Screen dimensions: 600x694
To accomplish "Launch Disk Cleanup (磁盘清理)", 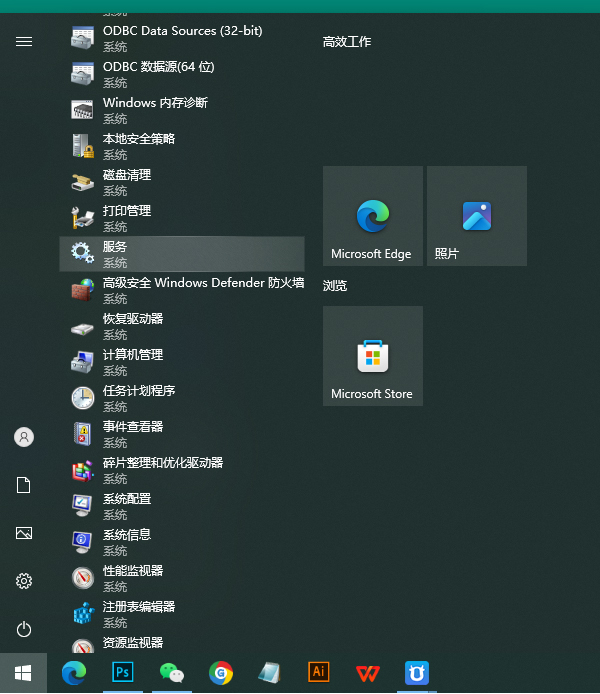I will click(x=181, y=182).
